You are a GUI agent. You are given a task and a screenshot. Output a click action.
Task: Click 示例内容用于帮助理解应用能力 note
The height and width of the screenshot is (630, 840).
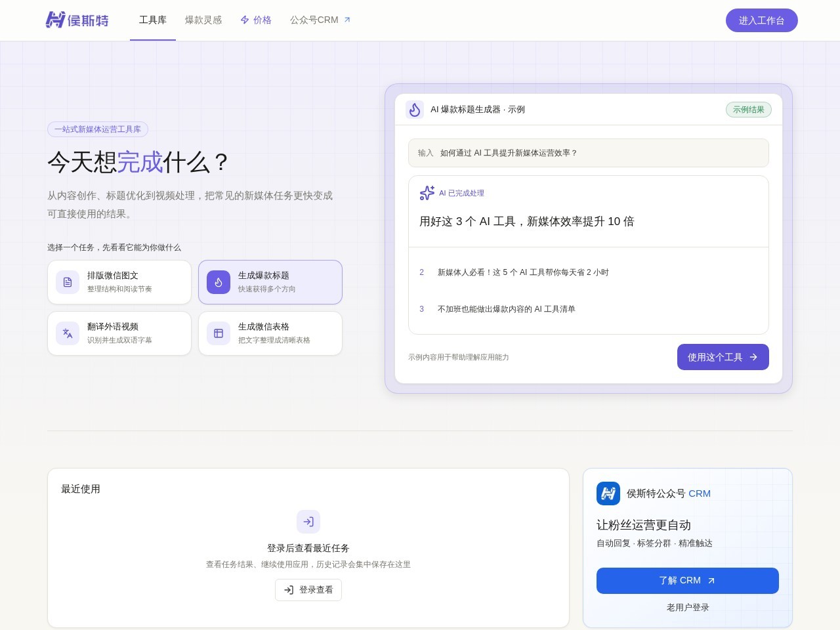click(x=459, y=357)
